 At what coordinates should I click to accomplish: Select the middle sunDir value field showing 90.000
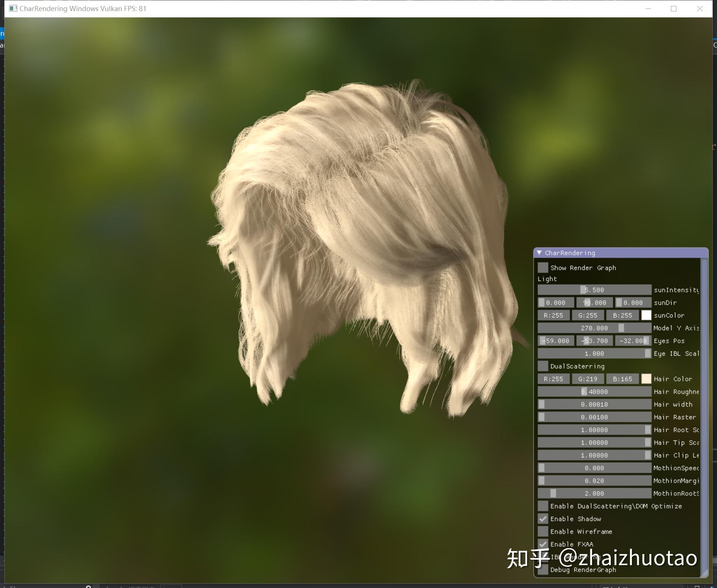tap(594, 302)
